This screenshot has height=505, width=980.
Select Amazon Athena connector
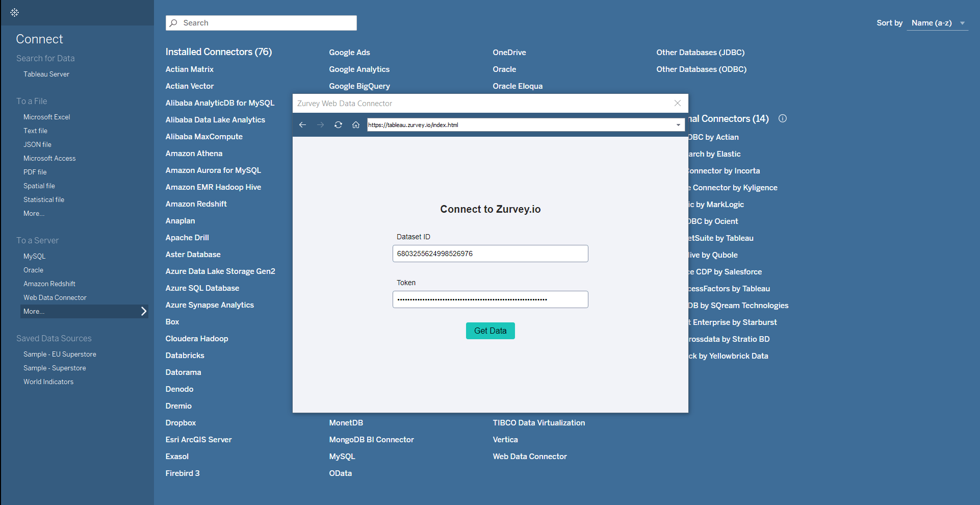tap(194, 154)
